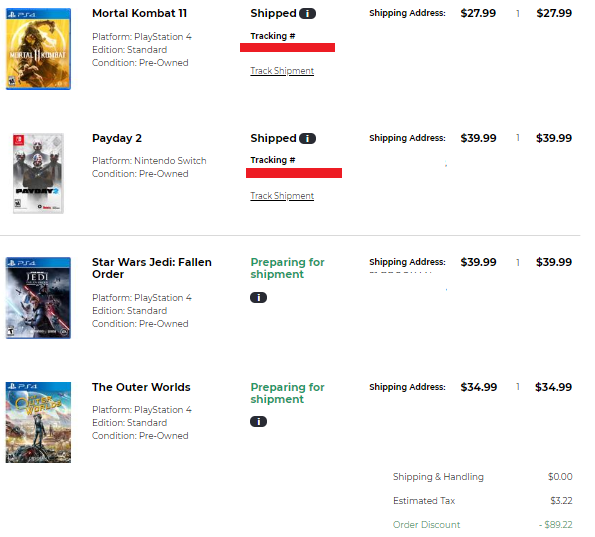The width and height of the screenshot is (595, 537).
Task: Track Shipment for Payday 2
Action: [x=282, y=196]
